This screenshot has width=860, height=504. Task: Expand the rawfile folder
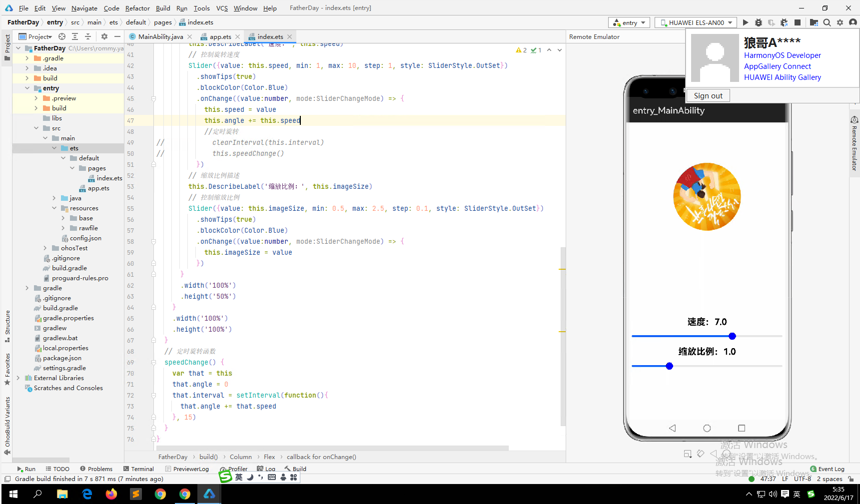pyautogui.click(x=63, y=228)
